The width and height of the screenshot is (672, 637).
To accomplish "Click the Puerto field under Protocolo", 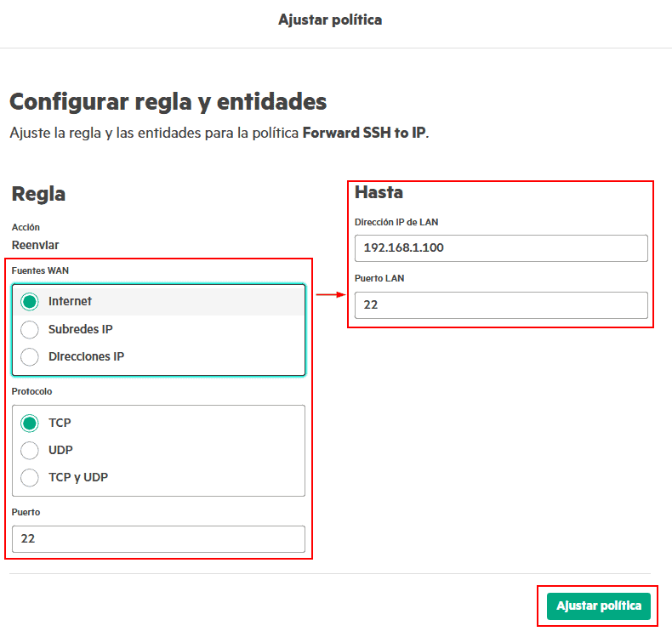I will tap(158, 539).
